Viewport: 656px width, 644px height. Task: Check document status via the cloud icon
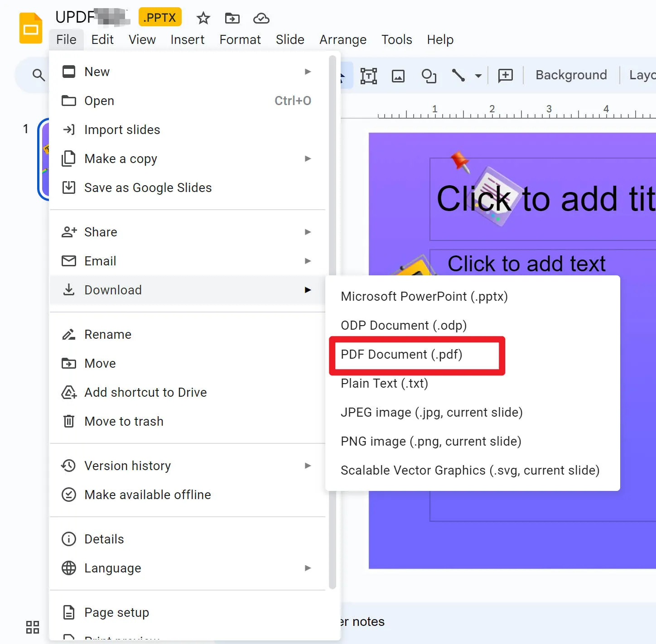click(261, 18)
